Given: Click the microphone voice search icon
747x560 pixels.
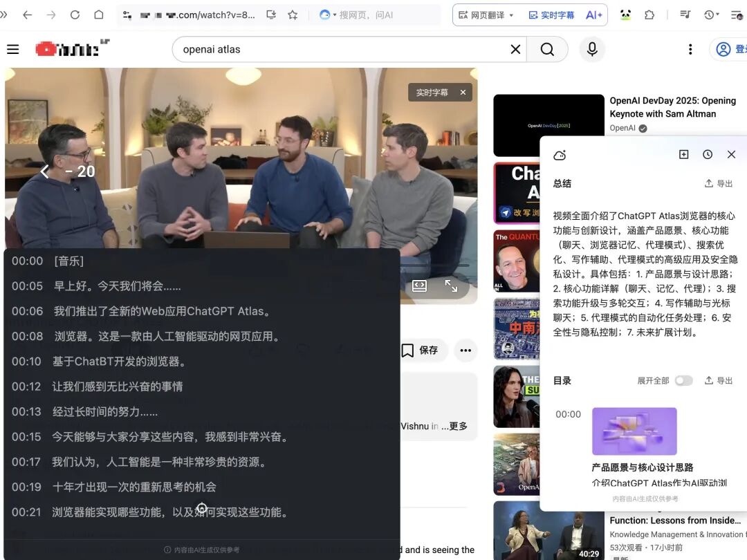Looking at the screenshot, I should click(592, 49).
